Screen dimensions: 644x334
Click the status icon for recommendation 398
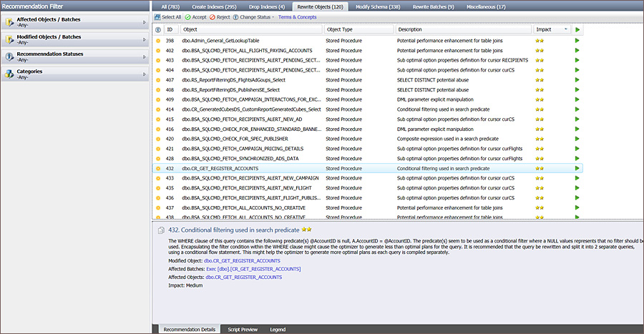(x=158, y=41)
